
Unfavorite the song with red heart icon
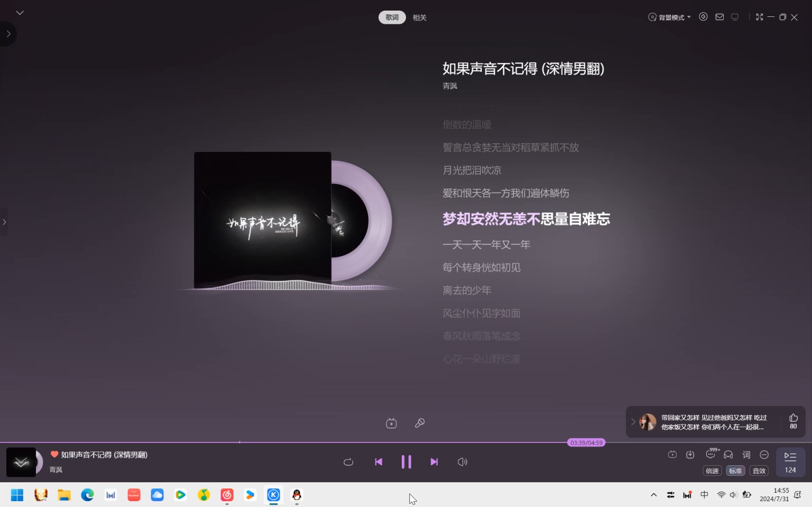tap(54, 454)
